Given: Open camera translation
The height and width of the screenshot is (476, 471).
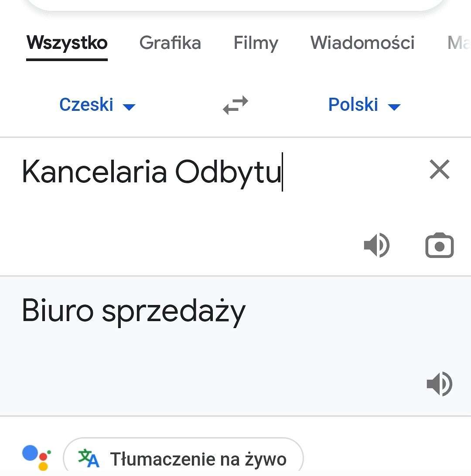Looking at the screenshot, I should coord(440,245).
